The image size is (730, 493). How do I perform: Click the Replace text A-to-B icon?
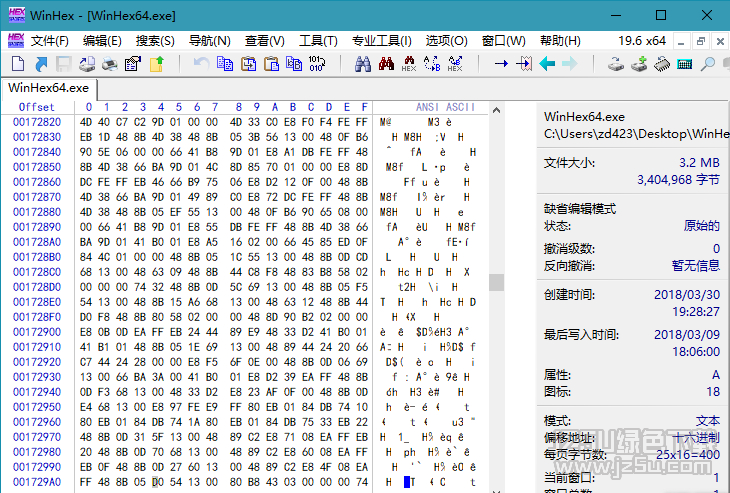[x=432, y=63]
